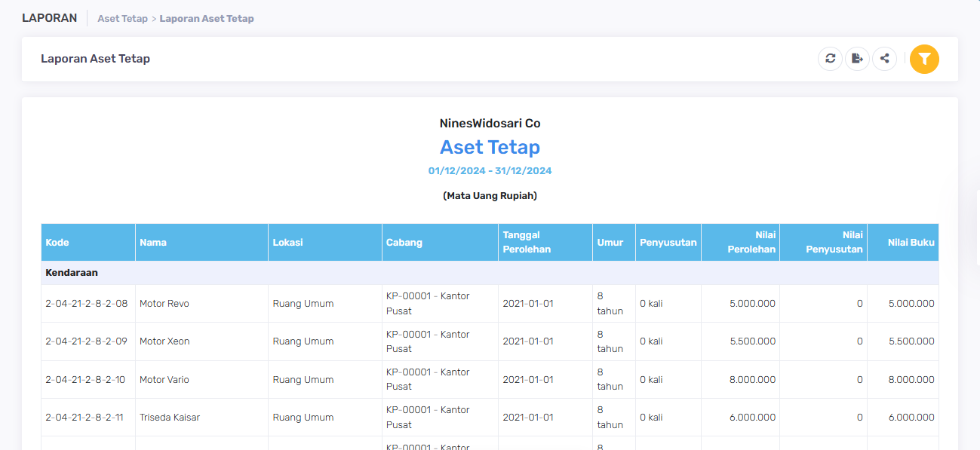Click the date range 01/12/2024 - 31/12/2024
Screen dimensions: 980x450
coord(490,171)
